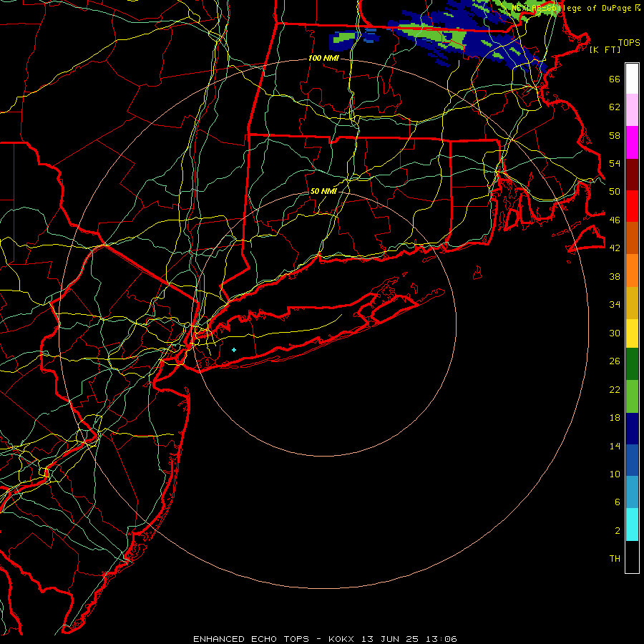Choose the light orange legend swatch
The height and width of the screenshot is (644, 644).
(632, 270)
